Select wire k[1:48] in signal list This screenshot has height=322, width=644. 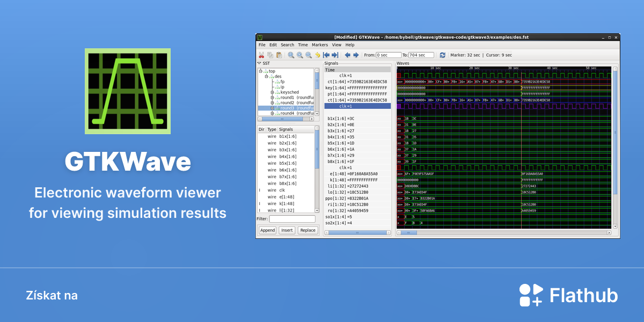(x=286, y=204)
